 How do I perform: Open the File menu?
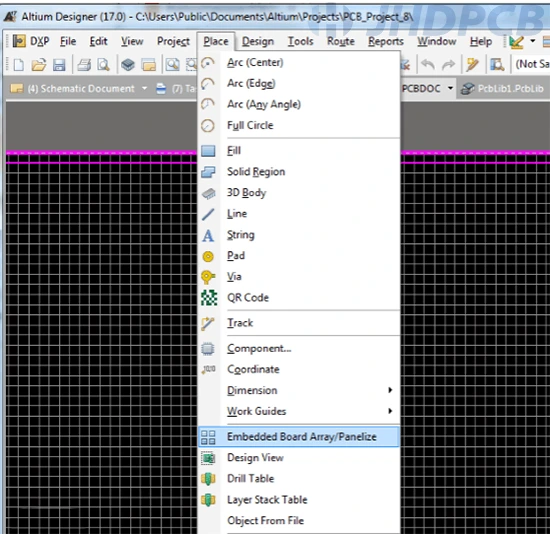[68, 41]
